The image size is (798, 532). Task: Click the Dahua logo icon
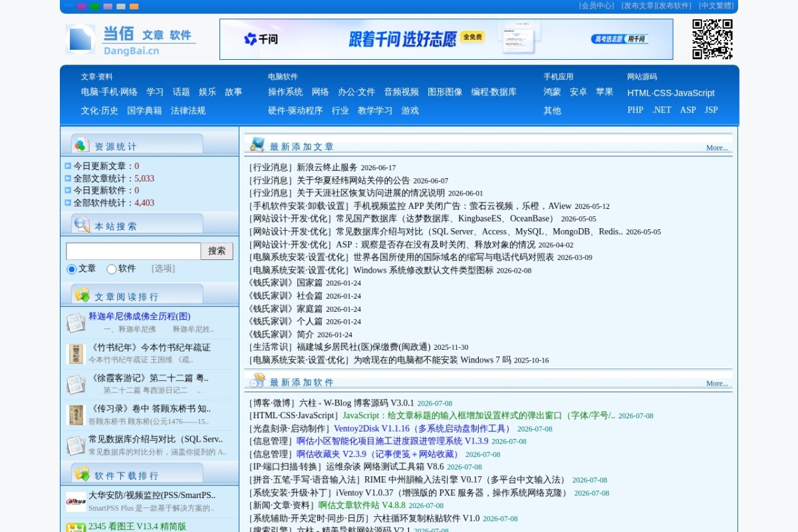pos(76,501)
